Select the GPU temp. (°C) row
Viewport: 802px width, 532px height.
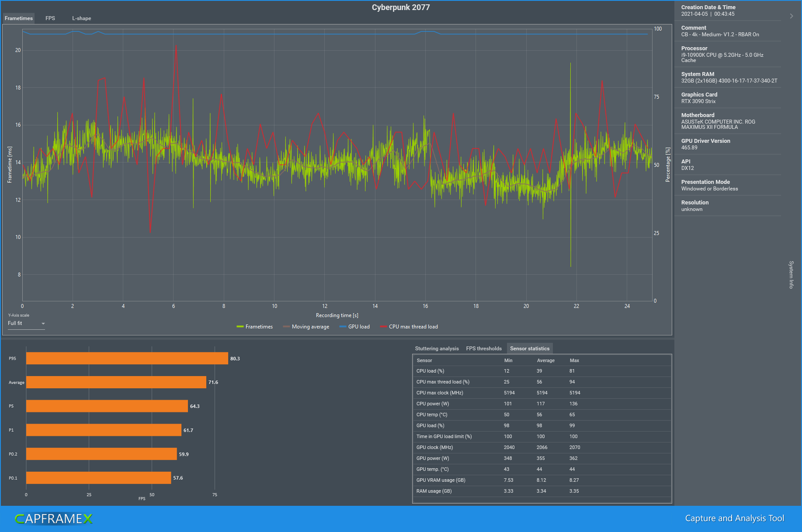tap(542, 470)
